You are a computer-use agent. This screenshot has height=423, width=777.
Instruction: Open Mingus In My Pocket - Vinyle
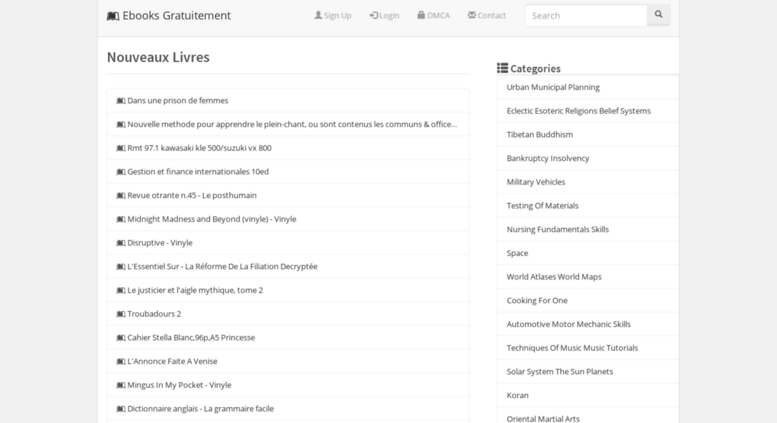pyautogui.click(x=179, y=385)
